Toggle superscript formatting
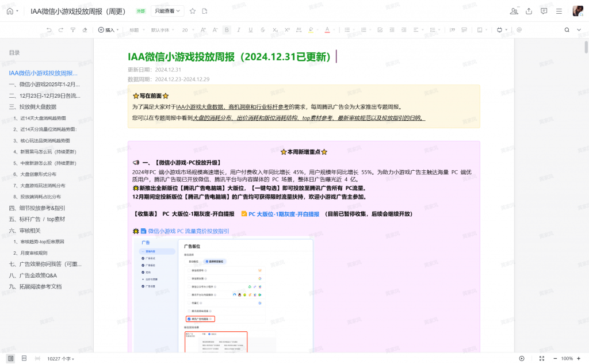This screenshot has width=589, height=364. (287, 30)
